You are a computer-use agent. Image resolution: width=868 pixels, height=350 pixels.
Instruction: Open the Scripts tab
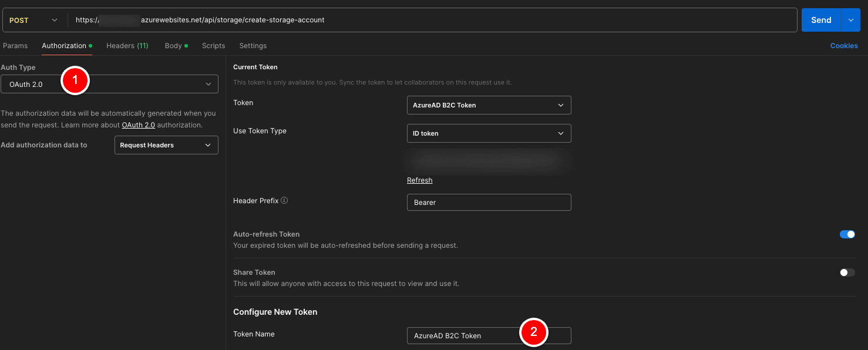[213, 45]
